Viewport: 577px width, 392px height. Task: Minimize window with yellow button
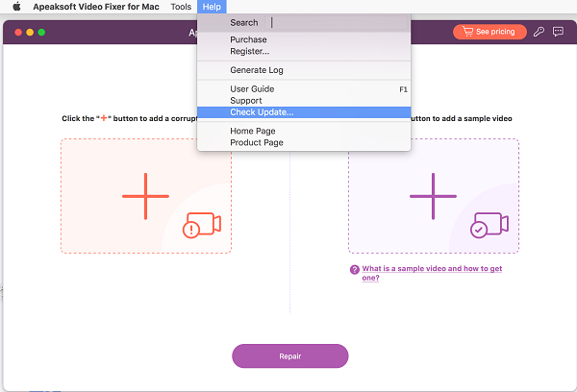click(x=30, y=33)
